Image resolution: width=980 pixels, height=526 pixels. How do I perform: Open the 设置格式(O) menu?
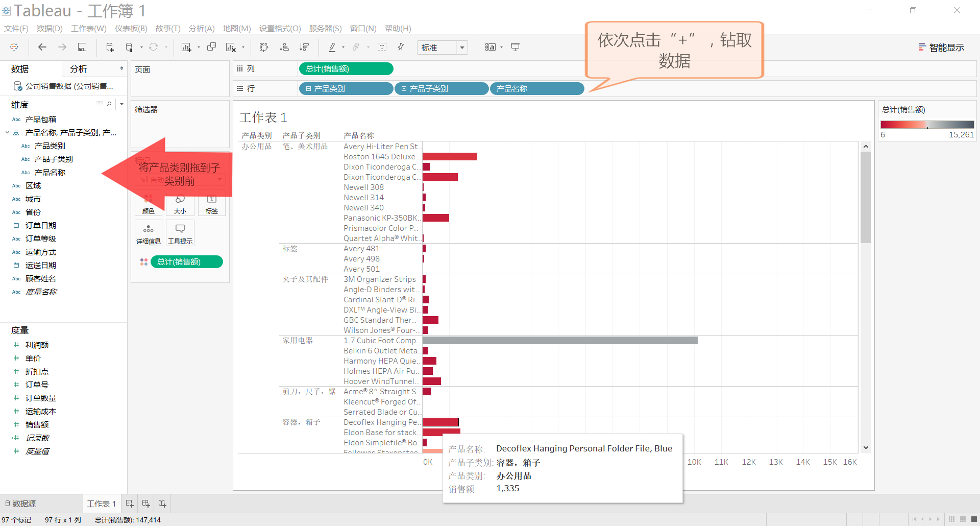pyautogui.click(x=280, y=29)
